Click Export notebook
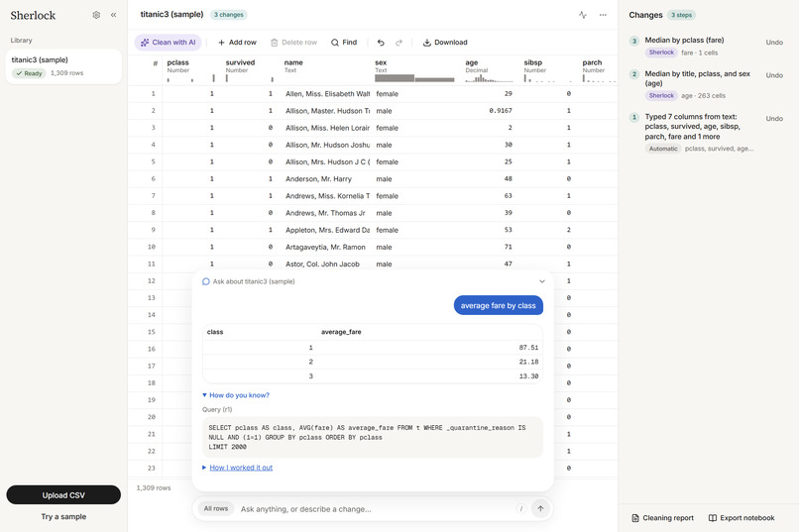The image size is (799, 532). (742, 518)
